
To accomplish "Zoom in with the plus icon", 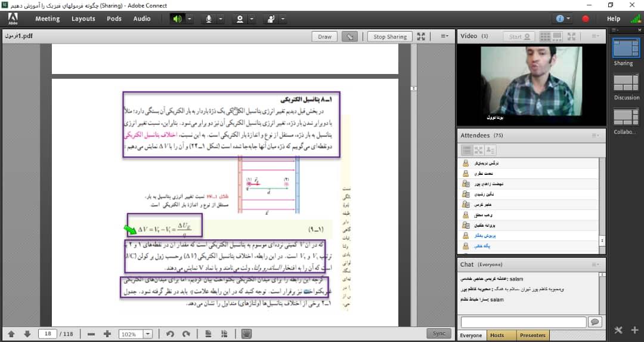I will (x=107, y=334).
